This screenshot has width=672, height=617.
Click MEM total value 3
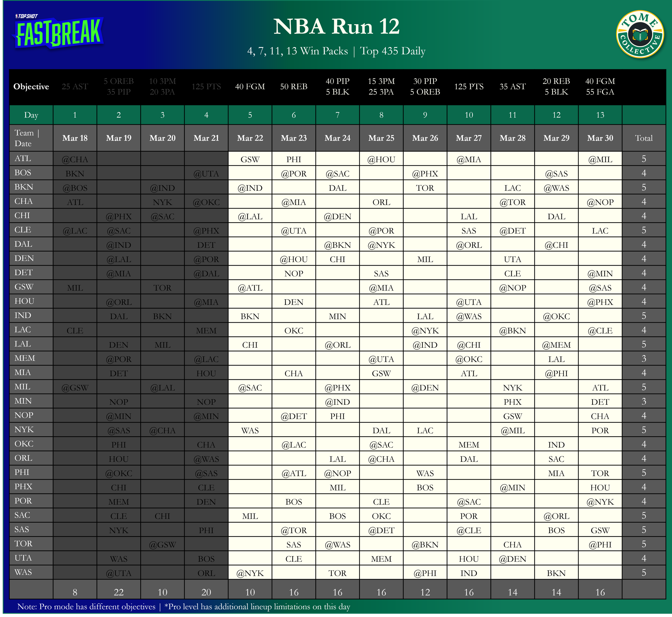tap(644, 358)
